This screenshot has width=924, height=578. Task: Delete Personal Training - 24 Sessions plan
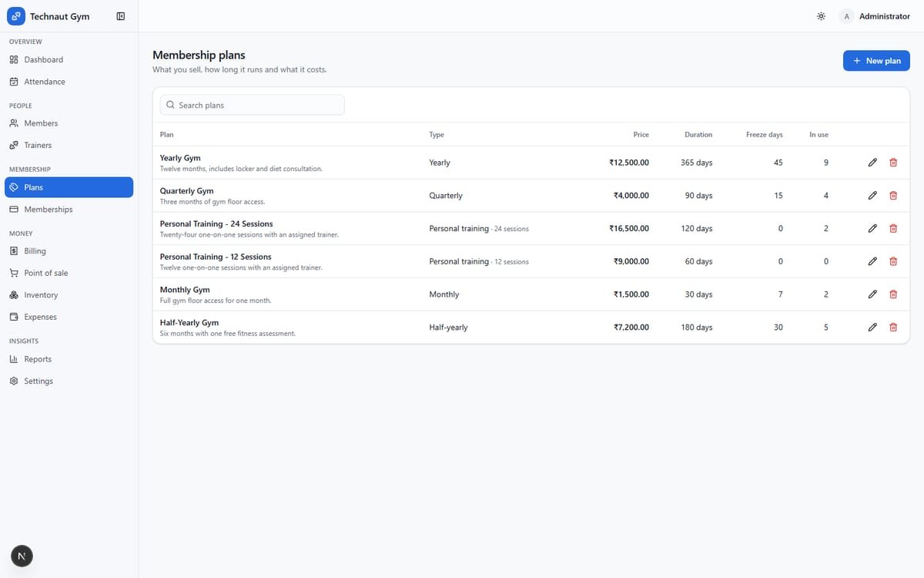tap(893, 229)
